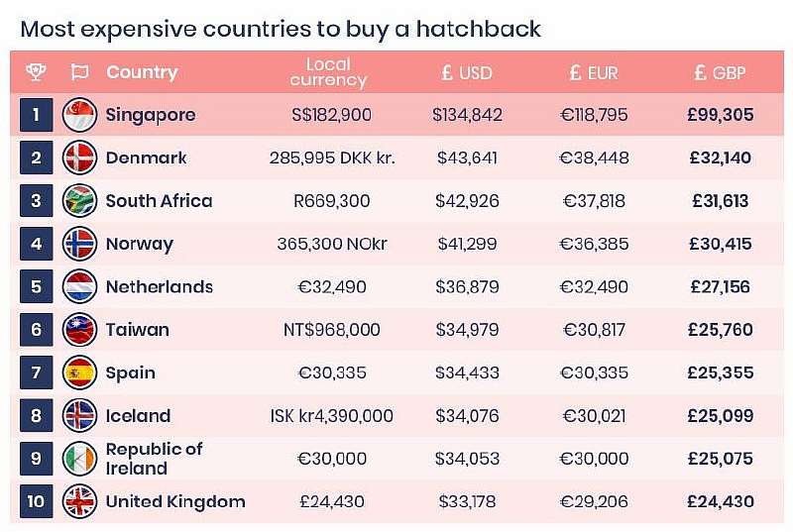This screenshot has width=793, height=532.
Task: Select the GBP column header
Action: (720, 72)
